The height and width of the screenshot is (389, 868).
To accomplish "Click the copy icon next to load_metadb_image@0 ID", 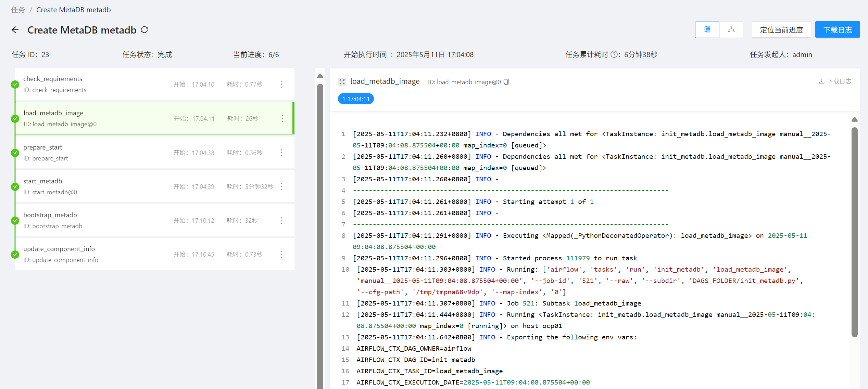I will click(506, 82).
